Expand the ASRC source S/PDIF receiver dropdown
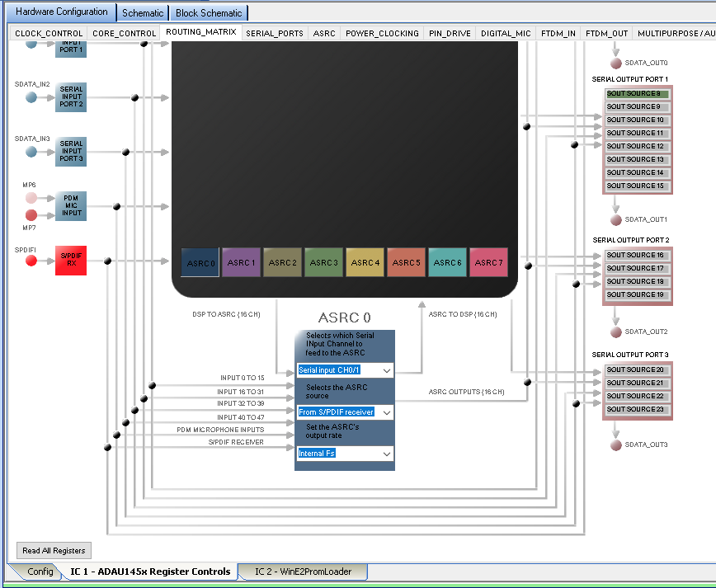The image size is (716, 588). 345,412
